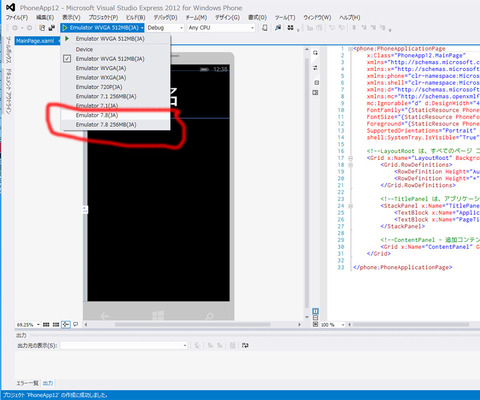Image resolution: width=480 pixels, height=400 pixels.
Task: Click the green Start Debugging arrow
Action: point(65,28)
